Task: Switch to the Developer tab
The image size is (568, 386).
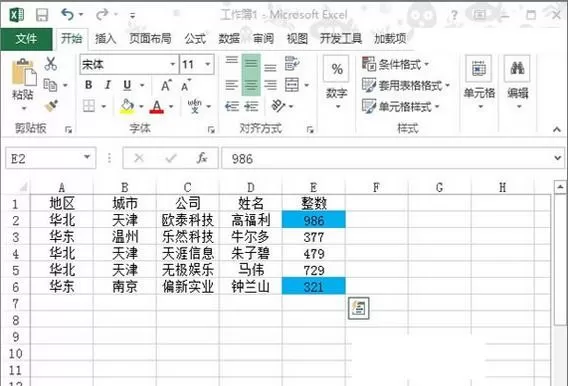Action: [341, 38]
